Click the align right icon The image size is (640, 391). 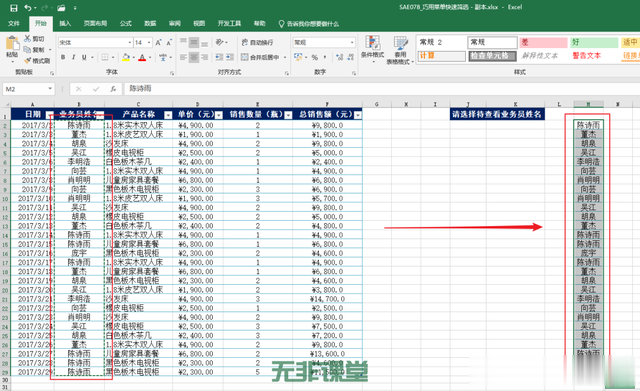point(204,57)
